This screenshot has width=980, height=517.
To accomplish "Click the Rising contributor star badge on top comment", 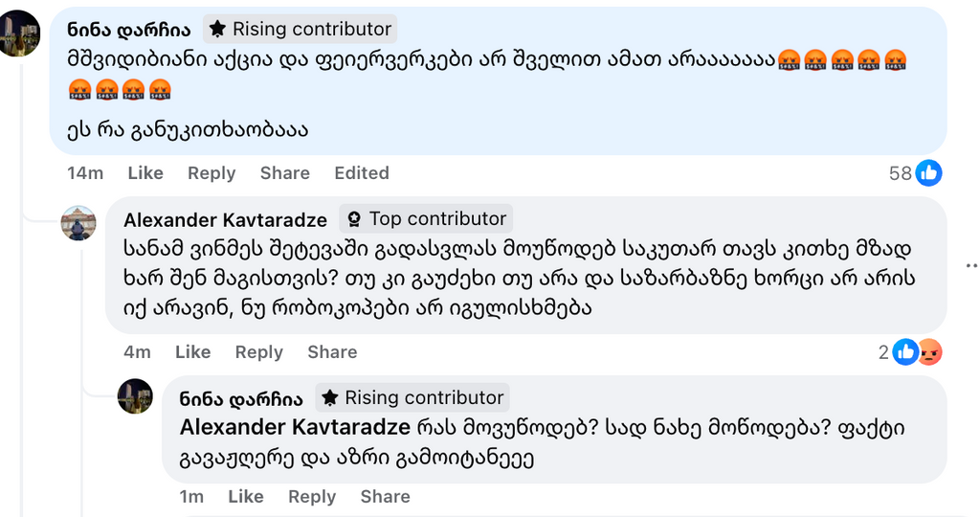I will (x=218, y=30).
